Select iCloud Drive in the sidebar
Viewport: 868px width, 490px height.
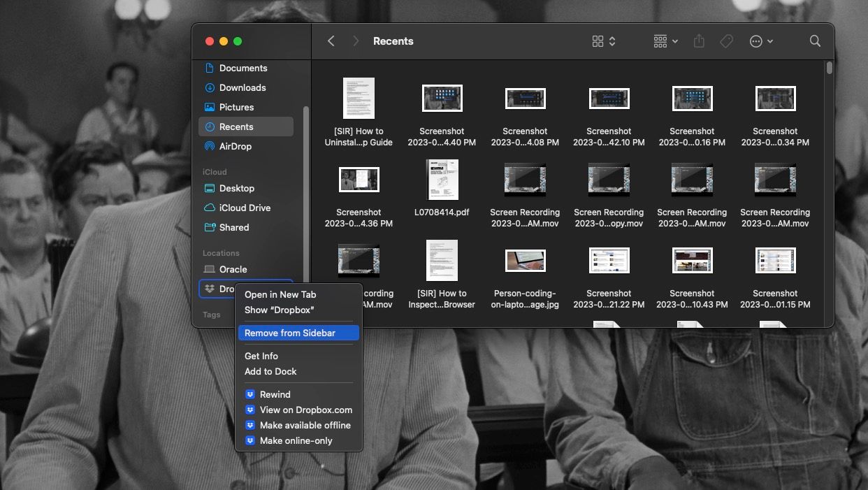[x=243, y=208]
